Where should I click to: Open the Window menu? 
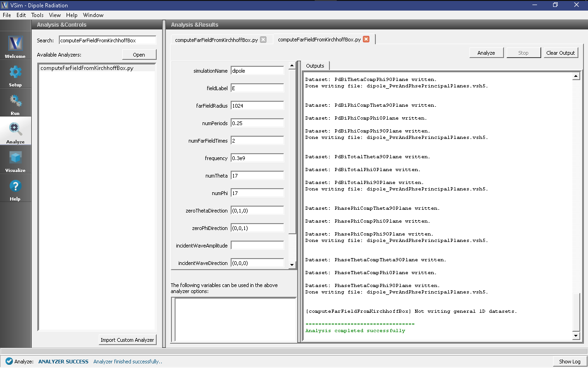(93, 15)
